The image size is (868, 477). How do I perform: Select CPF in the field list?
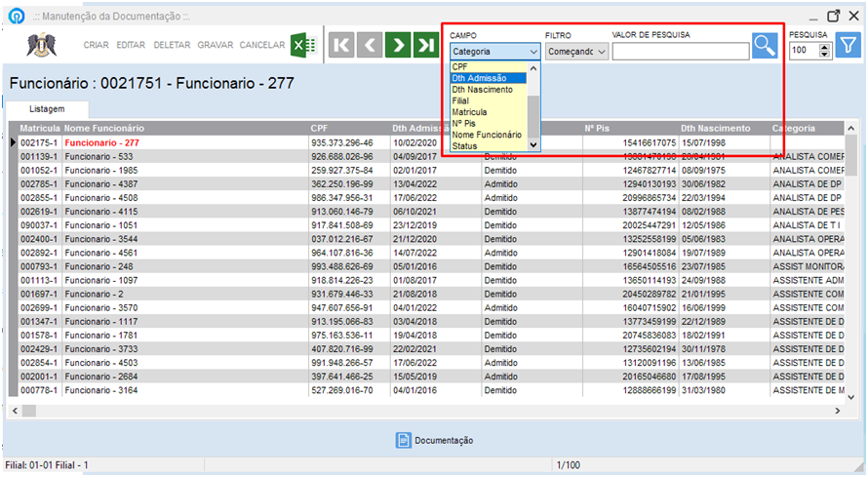489,67
